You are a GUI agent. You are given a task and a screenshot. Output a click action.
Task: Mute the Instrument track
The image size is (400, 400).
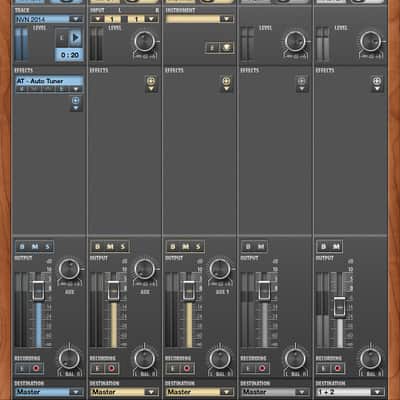186,247
